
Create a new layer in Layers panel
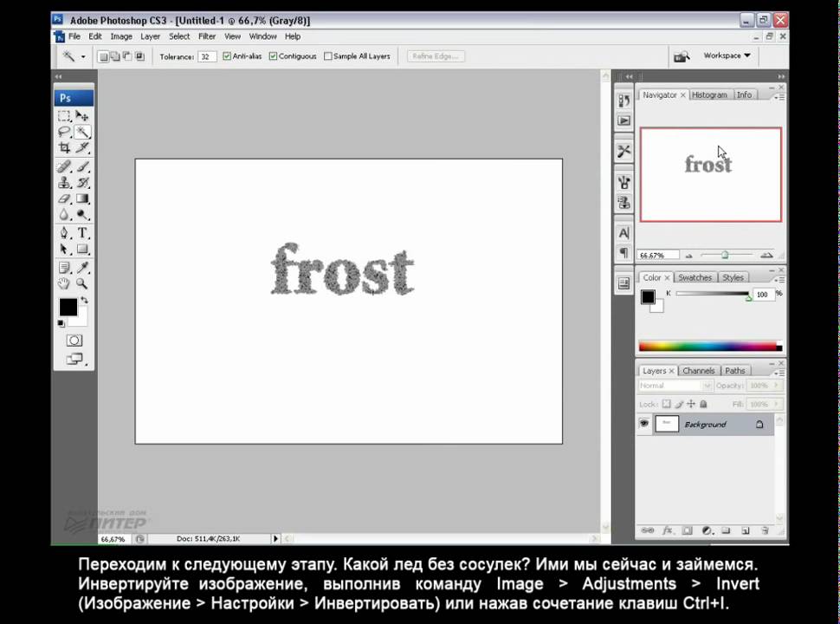[x=746, y=530]
